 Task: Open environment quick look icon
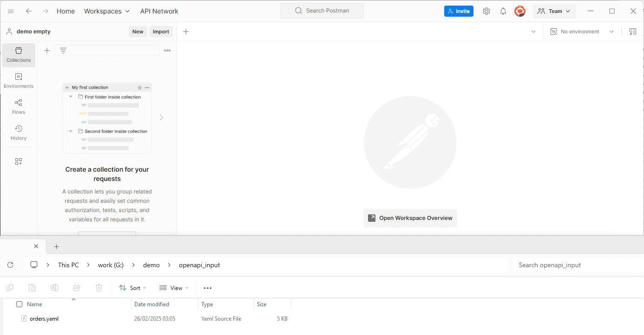click(633, 32)
